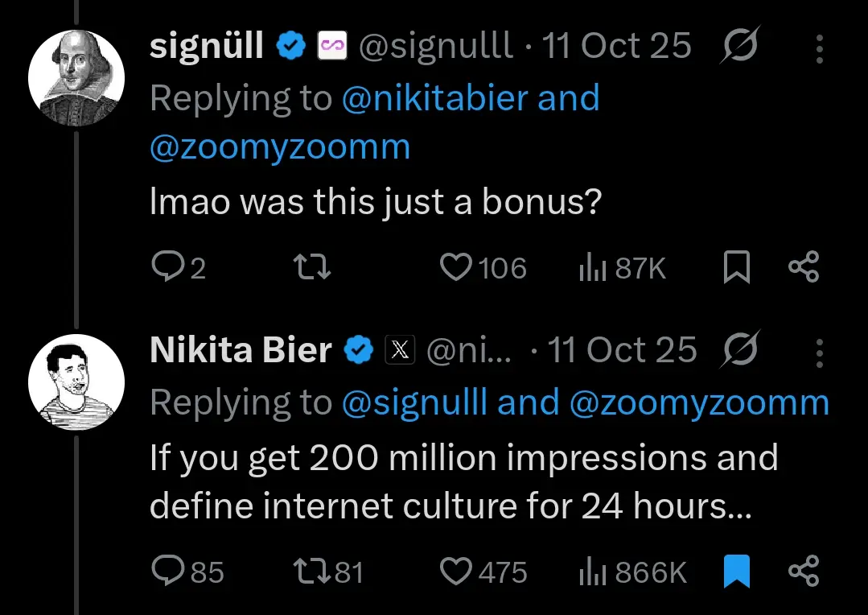Image resolution: width=868 pixels, height=615 pixels.
Task: Reply to signüll's tweet
Action: click(167, 268)
